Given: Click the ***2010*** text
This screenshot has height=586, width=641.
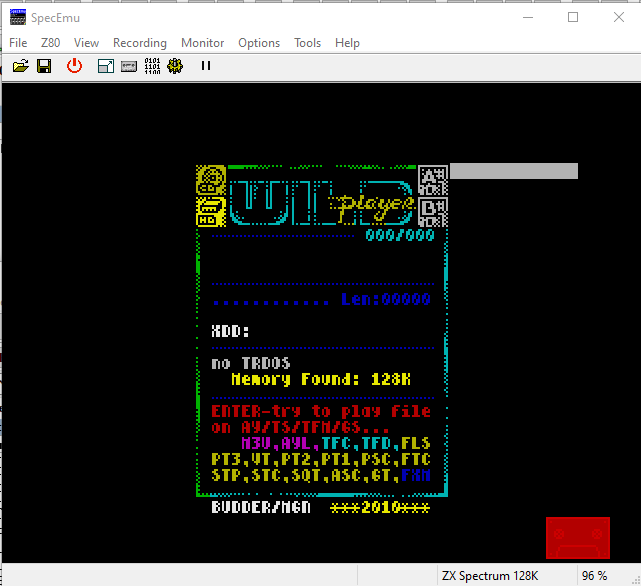Looking at the screenshot, I should (380, 507).
